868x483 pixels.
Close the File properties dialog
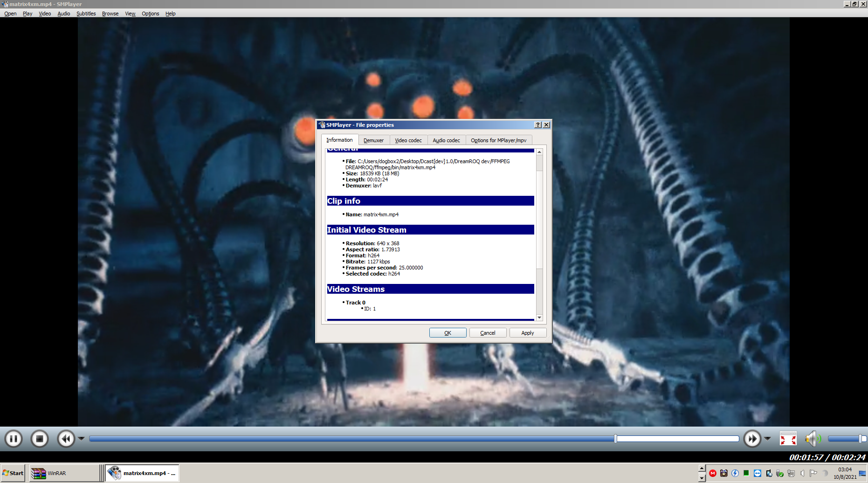click(x=546, y=125)
